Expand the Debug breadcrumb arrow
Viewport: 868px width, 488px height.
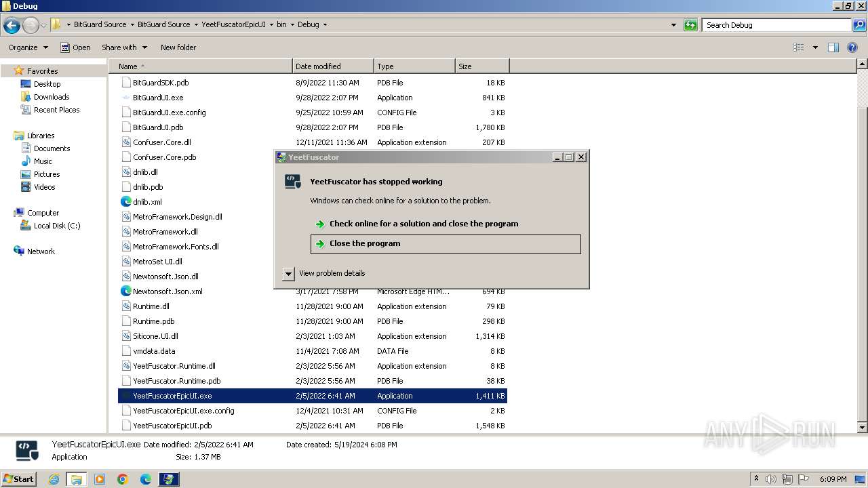(x=325, y=25)
